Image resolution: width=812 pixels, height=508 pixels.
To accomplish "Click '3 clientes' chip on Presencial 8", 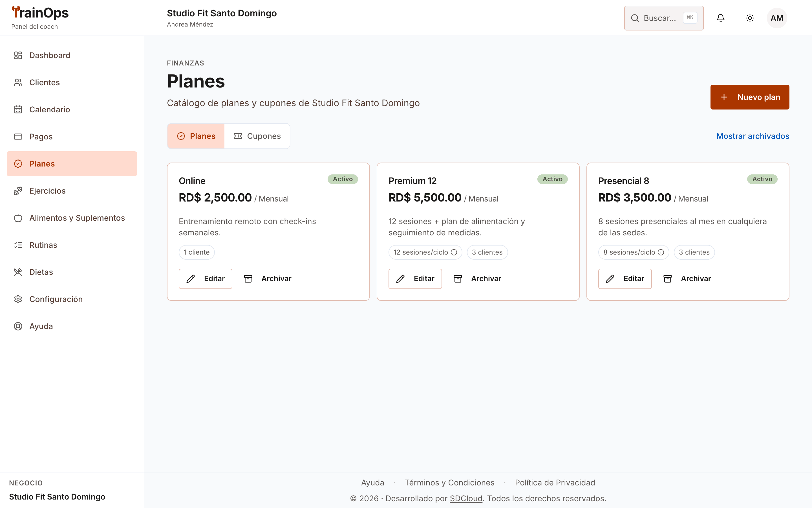I will 694,252.
